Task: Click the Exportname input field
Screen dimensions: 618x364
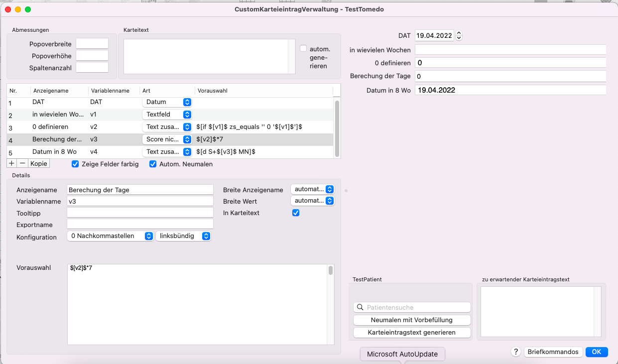Action: point(140,225)
